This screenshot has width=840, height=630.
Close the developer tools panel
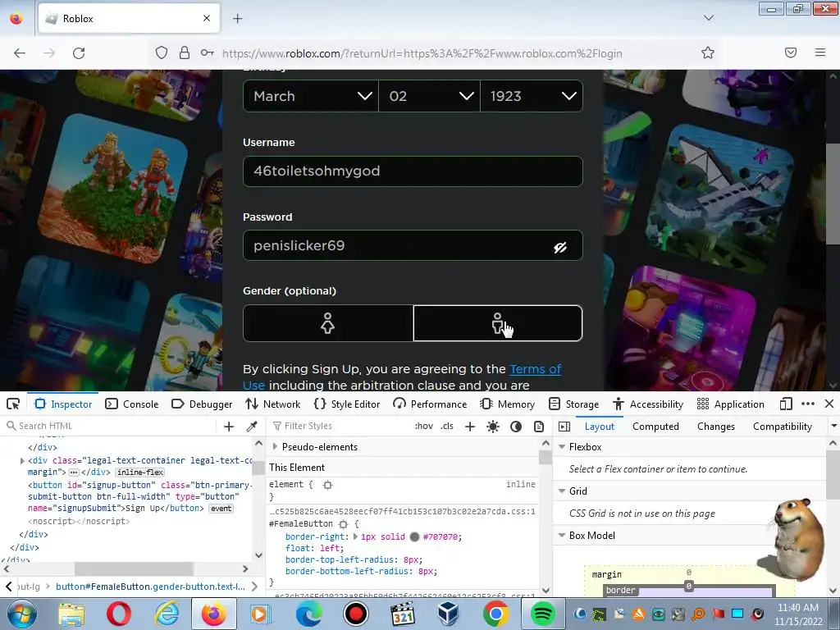pyautogui.click(x=829, y=404)
